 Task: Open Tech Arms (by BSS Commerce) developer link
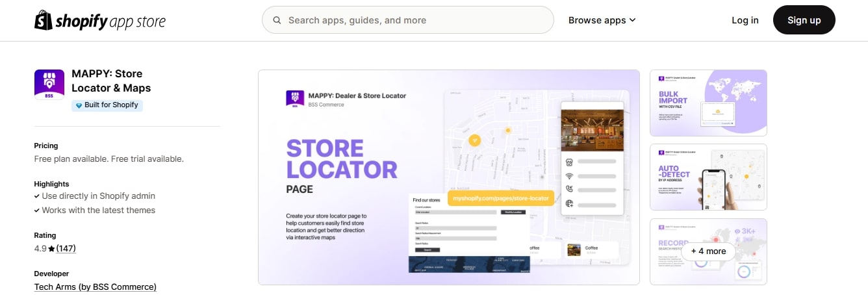click(96, 287)
